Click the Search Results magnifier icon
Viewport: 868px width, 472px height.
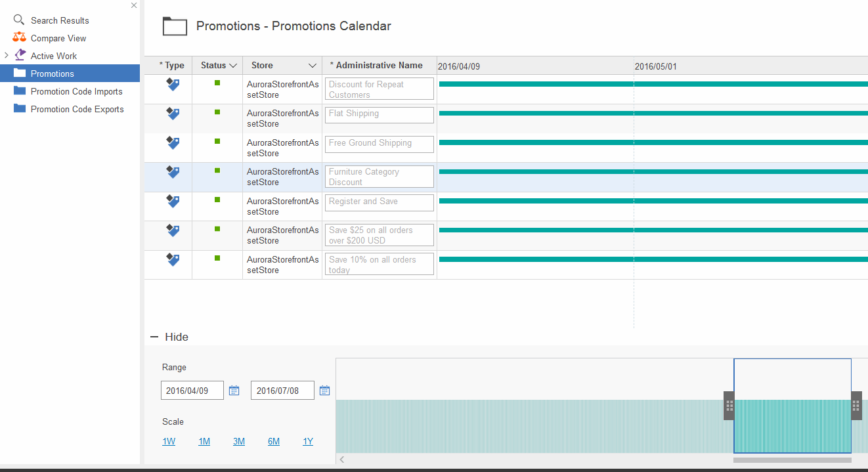click(x=19, y=20)
